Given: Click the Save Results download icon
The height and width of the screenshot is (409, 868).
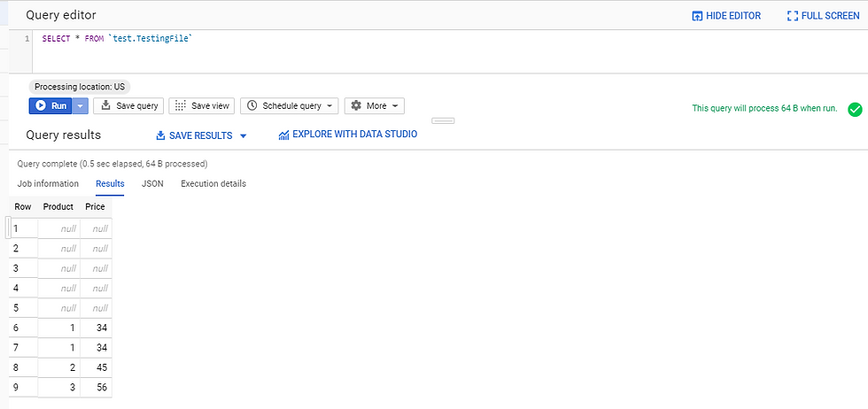Looking at the screenshot, I should click(161, 135).
